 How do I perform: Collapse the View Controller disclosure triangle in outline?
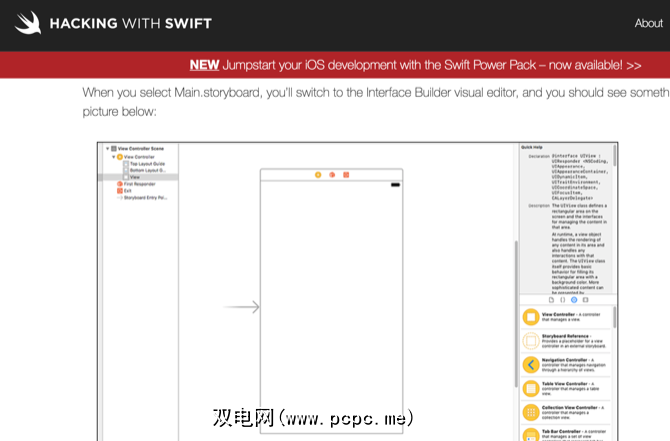coord(114,157)
